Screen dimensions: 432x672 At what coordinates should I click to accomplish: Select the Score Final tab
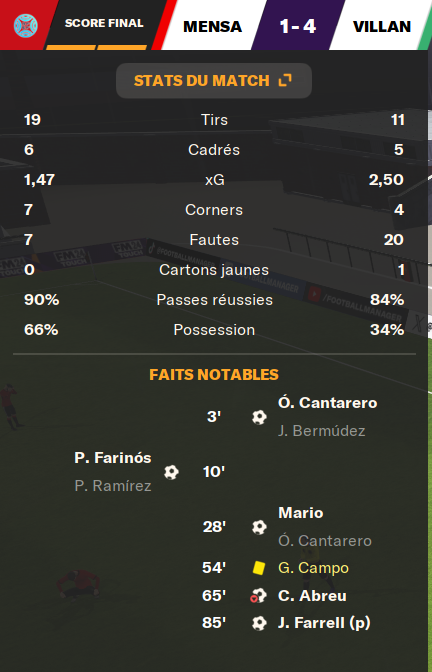pyautogui.click(x=104, y=23)
